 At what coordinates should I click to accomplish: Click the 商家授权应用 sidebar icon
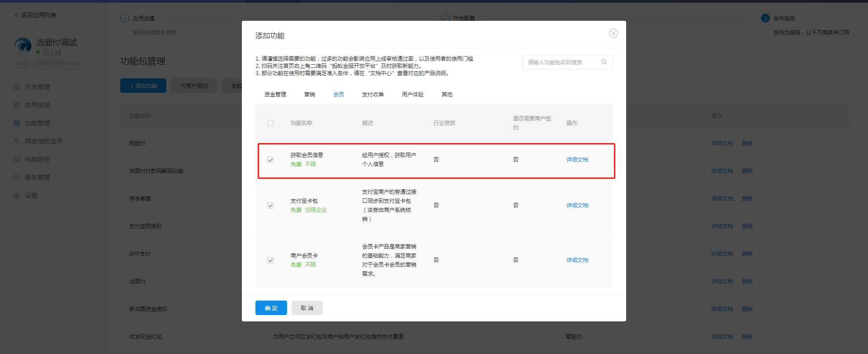(17, 141)
